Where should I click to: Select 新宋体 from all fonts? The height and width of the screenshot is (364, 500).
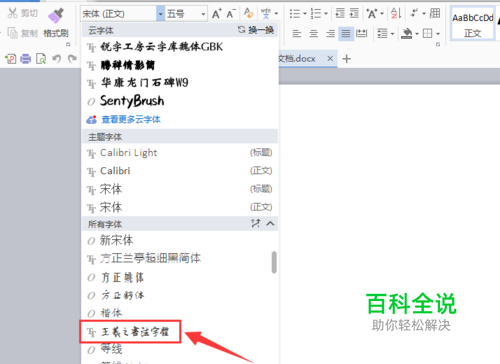[177, 240]
